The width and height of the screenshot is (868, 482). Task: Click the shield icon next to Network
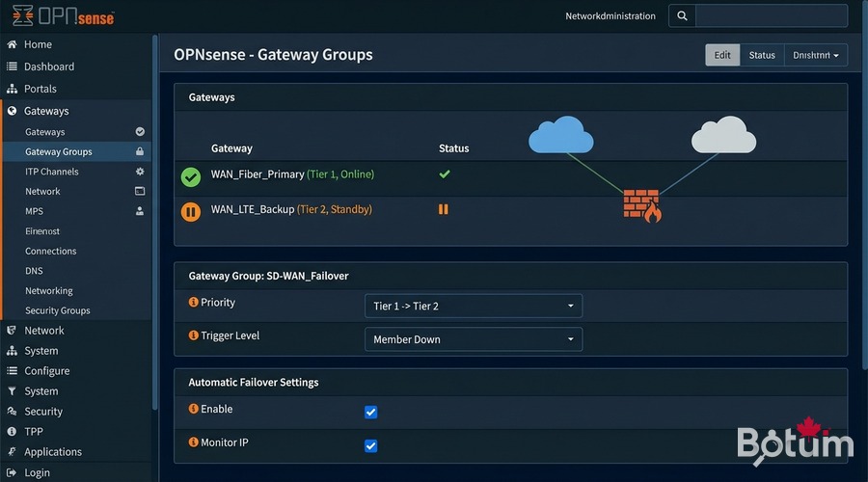(12, 331)
